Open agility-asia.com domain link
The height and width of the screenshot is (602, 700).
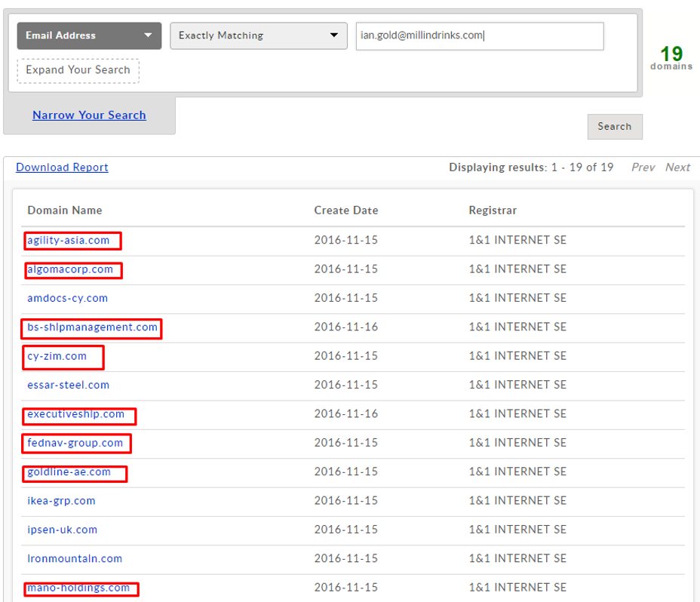pos(69,240)
